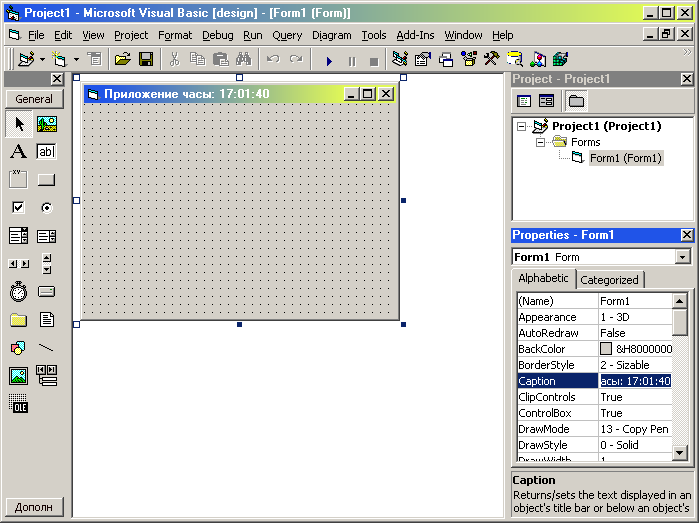
Task: Start the program with Run arrow
Action: (x=329, y=61)
